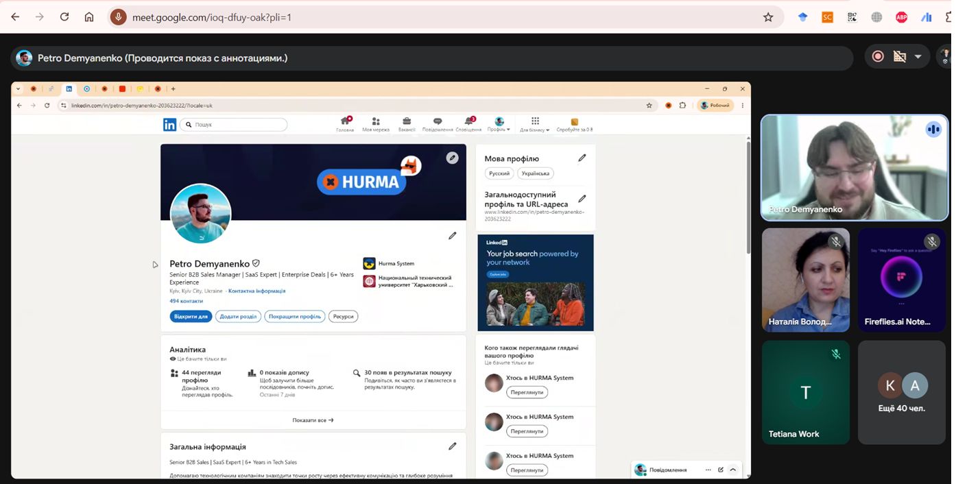Image resolution: width=980 pixels, height=484 pixels.
Task: Open "Контактна інформація" link
Action: (x=256, y=291)
